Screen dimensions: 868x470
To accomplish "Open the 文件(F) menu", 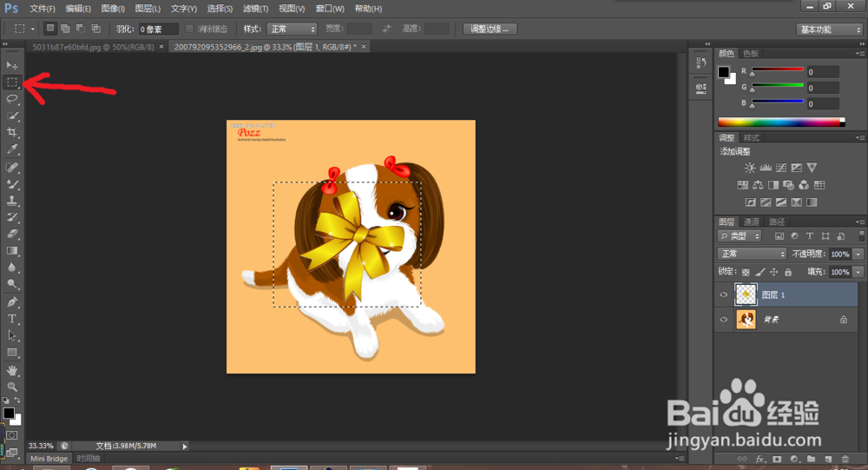I will [x=42, y=9].
